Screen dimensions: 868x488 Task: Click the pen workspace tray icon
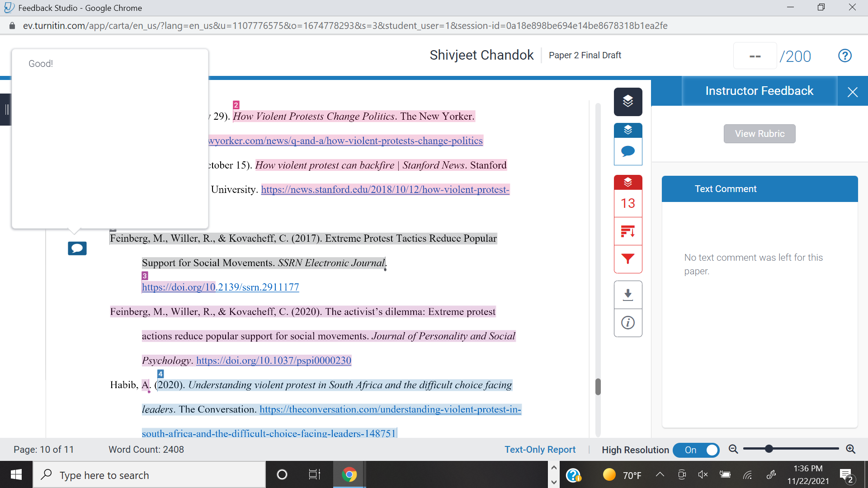tap(771, 474)
